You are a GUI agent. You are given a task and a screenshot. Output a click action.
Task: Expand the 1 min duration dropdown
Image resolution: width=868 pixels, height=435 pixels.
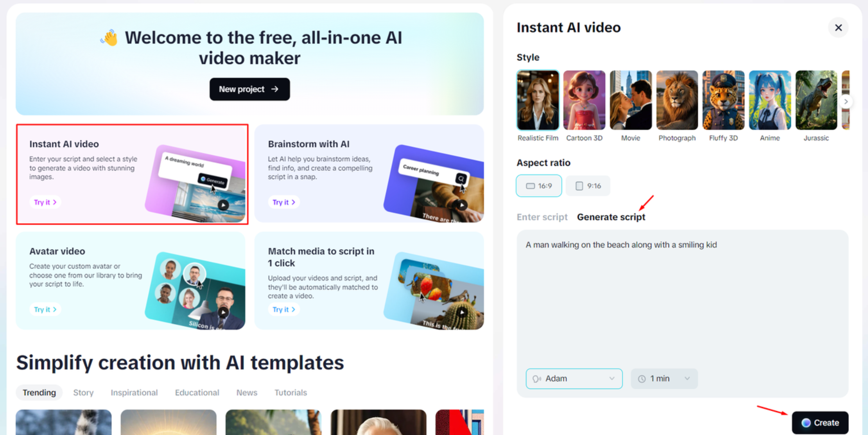(x=664, y=379)
